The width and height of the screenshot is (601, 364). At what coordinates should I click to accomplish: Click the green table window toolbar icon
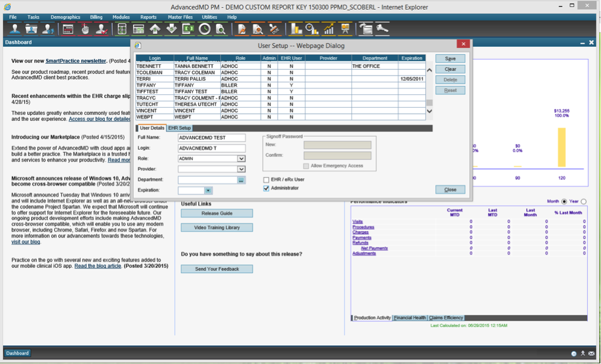(x=139, y=29)
